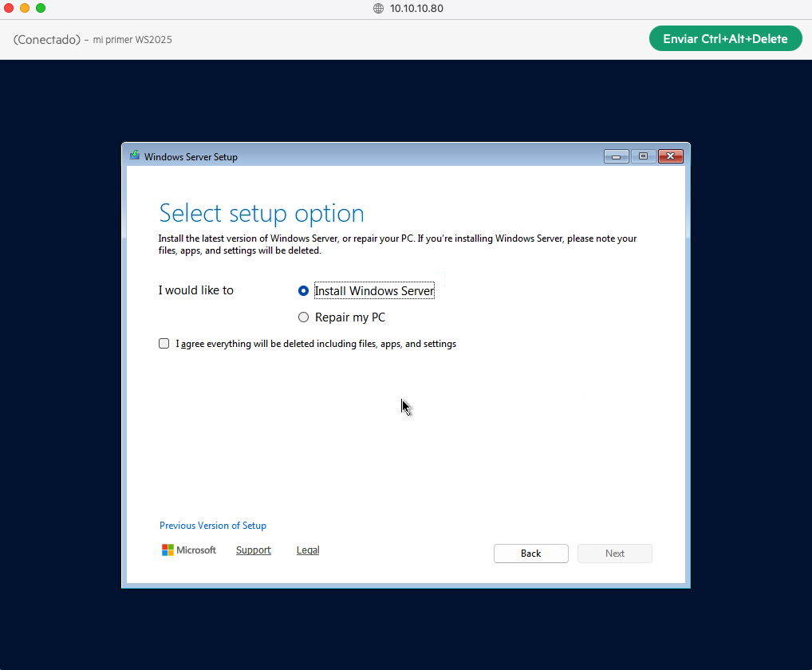Click the close button of the setup window
Screen dimensions: 812x670
[x=670, y=156]
